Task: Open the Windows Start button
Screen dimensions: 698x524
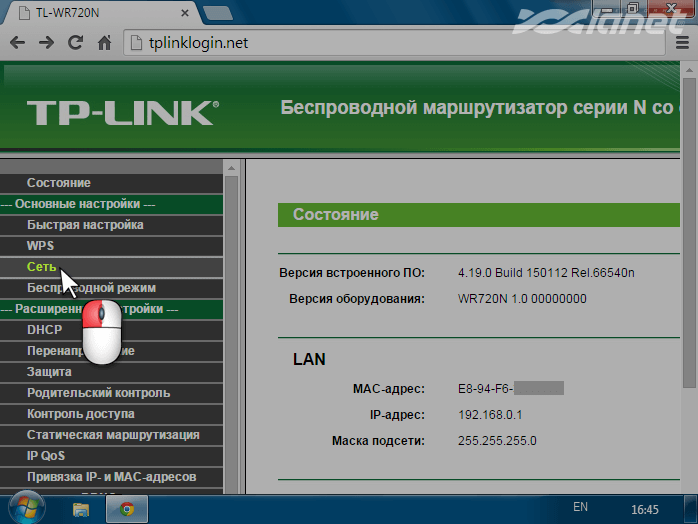Action: pos(23,508)
